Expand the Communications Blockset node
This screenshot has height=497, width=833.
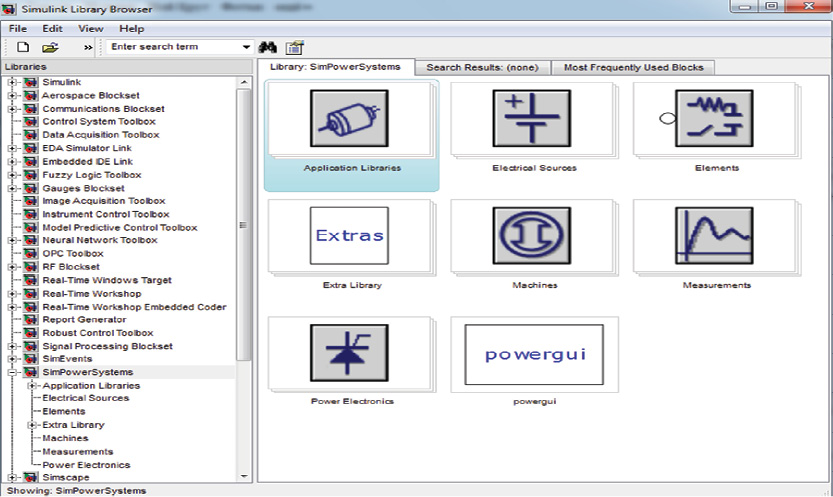click(12, 109)
